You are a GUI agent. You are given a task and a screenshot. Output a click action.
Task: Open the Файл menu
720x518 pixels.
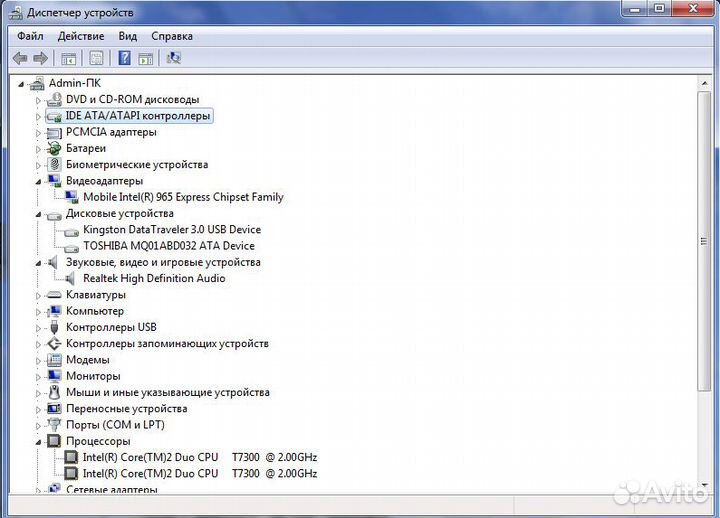(x=30, y=36)
